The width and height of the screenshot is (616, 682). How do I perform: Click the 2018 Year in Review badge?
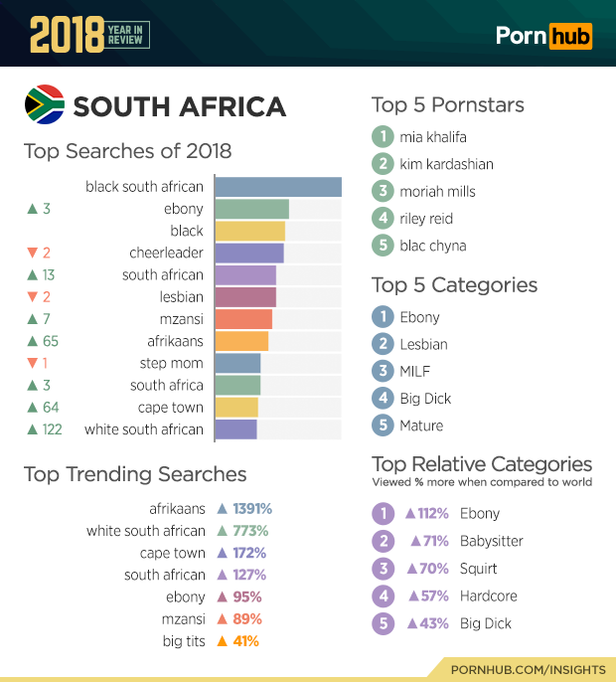89,35
